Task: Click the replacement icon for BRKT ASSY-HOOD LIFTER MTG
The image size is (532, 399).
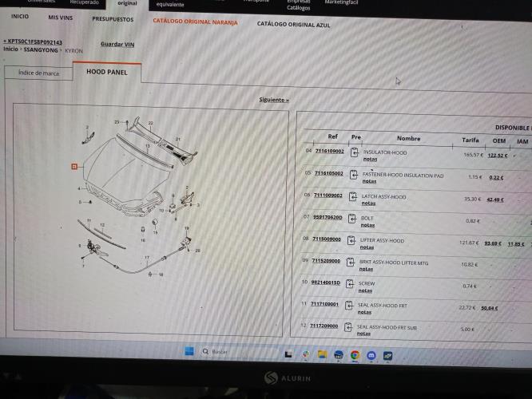Action: 351,262
